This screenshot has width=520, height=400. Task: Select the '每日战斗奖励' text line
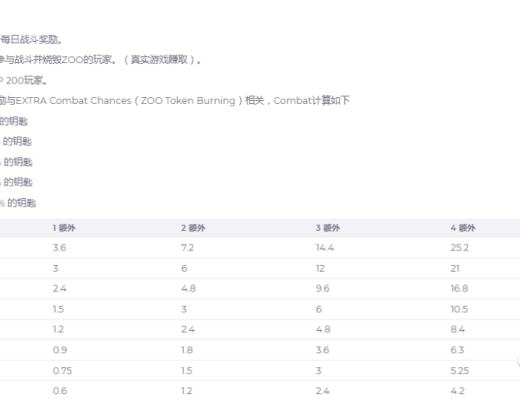pos(31,40)
